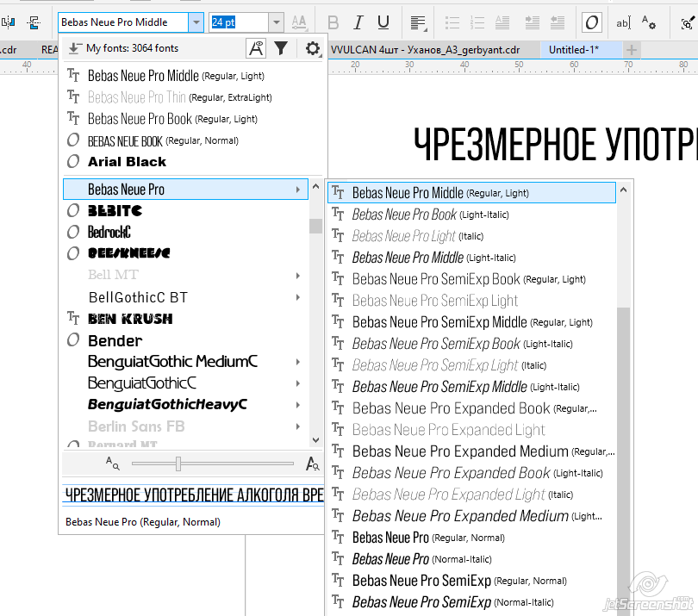Open the text alignment options
Viewport: 698px width, 616px height.
coord(419,22)
